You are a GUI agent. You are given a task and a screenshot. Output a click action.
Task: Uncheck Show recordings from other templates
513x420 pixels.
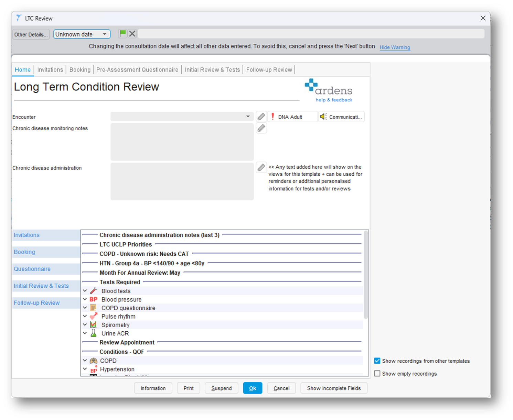[x=377, y=361]
